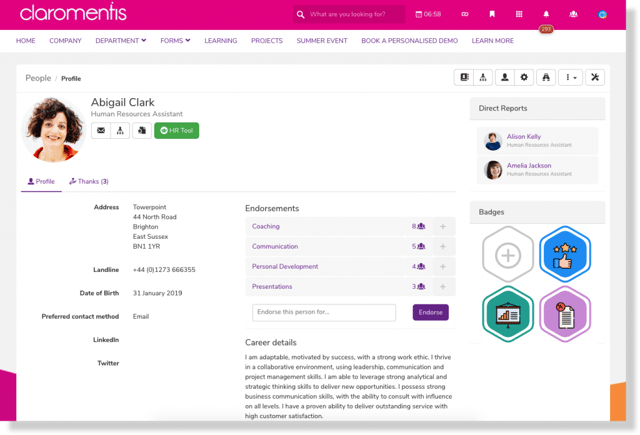Click the green HR Tool button
Image resolution: width=640 pixels, height=435 pixels.
(x=177, y=131)
